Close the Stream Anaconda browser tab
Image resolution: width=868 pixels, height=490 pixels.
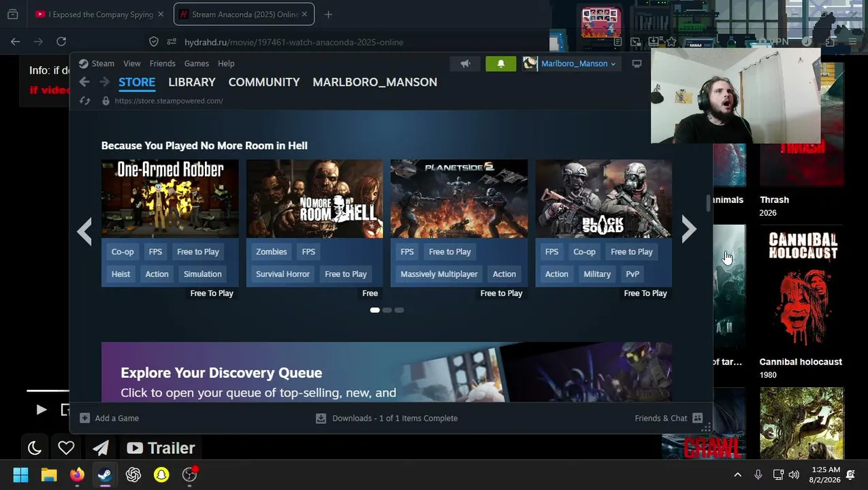(x=304, y=14)
